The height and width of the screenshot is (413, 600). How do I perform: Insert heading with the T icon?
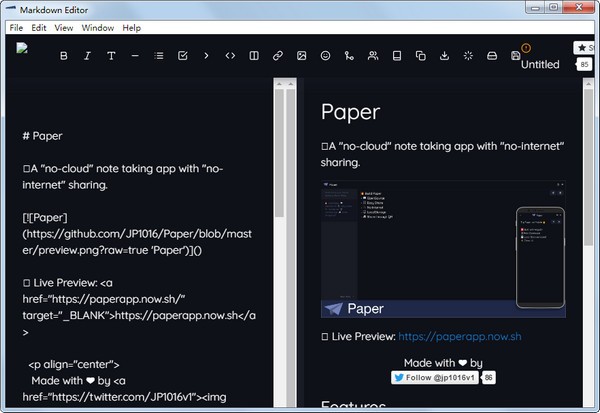pyautogui.click(x=111, y=56)
